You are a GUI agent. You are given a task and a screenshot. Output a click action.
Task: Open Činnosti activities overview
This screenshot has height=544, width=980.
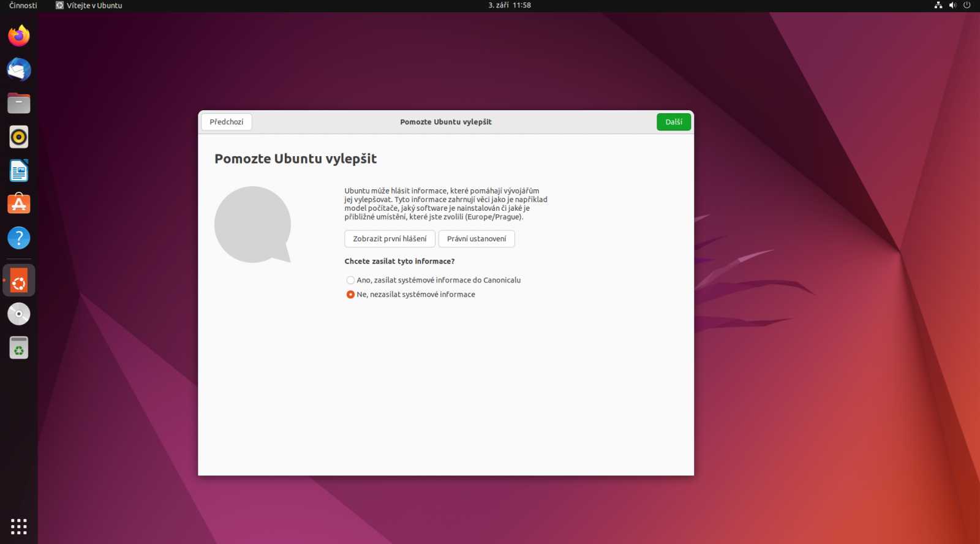[x=23, y=6]
